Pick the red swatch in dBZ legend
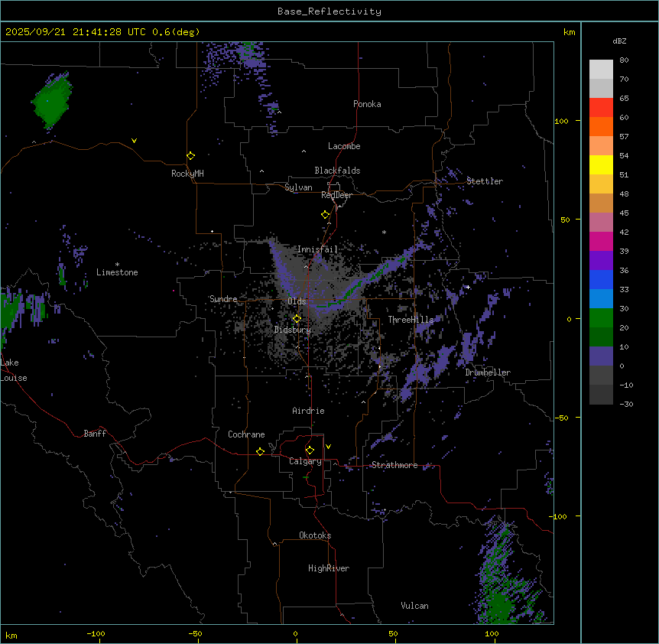The image size is (659, 644). (601, 107)
